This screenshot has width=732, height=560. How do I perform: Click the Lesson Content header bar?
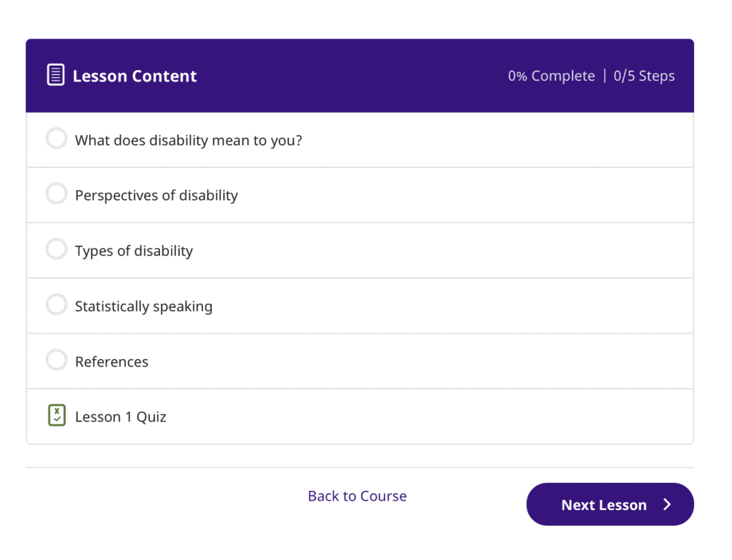(360, 75)
